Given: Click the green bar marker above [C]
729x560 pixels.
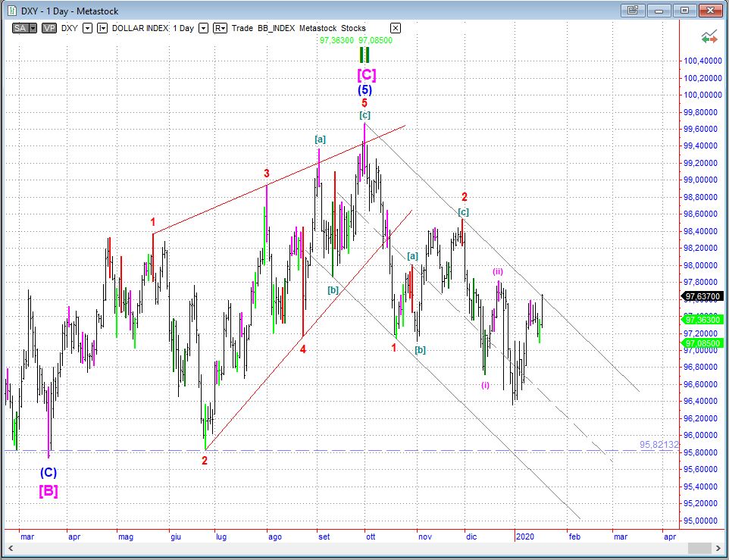Looking at the screenshot, I should pyautogui.click(x=364, y=56).
